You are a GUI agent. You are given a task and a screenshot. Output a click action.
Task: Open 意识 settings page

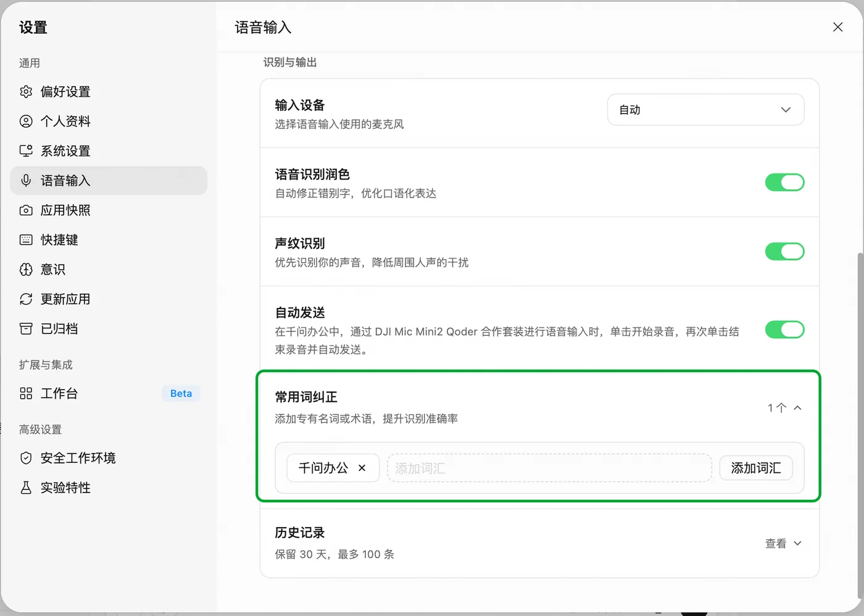coord(109,270)
